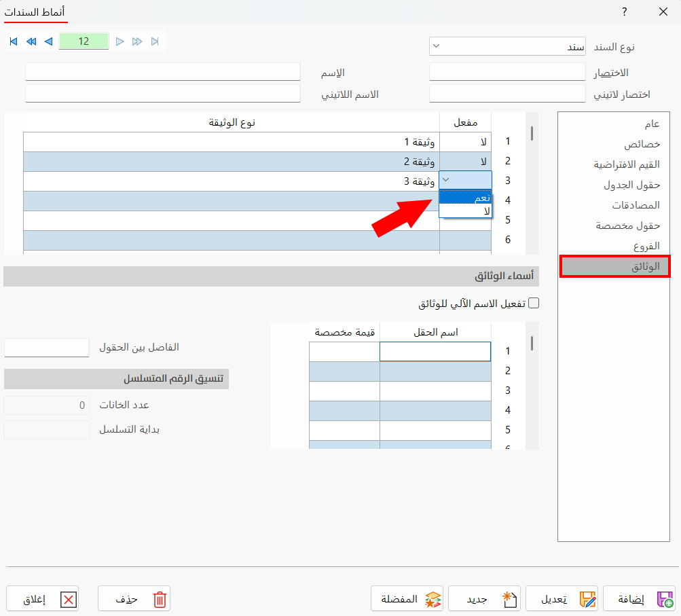The width and height of the screenshot is (681, 616).
Task: Click the عدد الخانات field
Action: coord(47,405)
